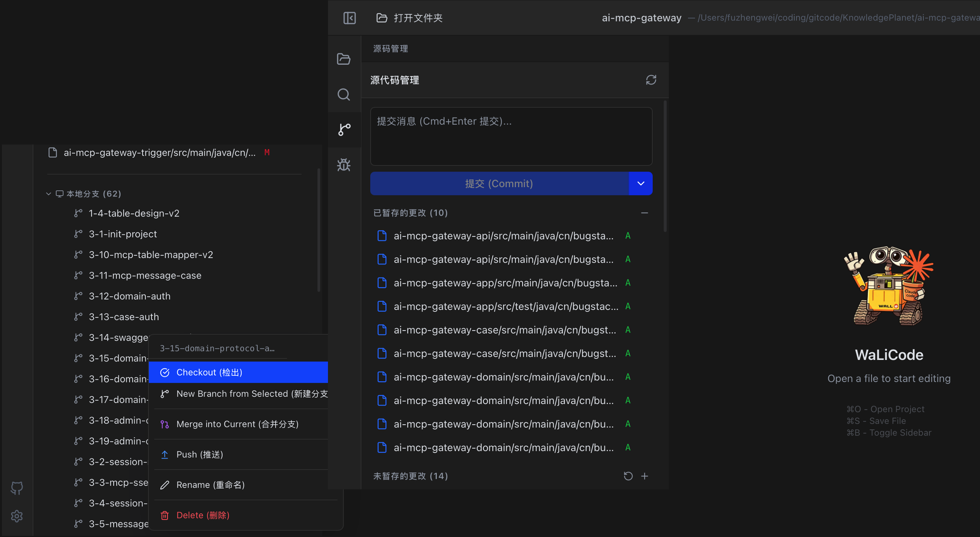Open the search panel icon
Image resolution: width=980 pixels, height=537 pixels.
point(343,95)
